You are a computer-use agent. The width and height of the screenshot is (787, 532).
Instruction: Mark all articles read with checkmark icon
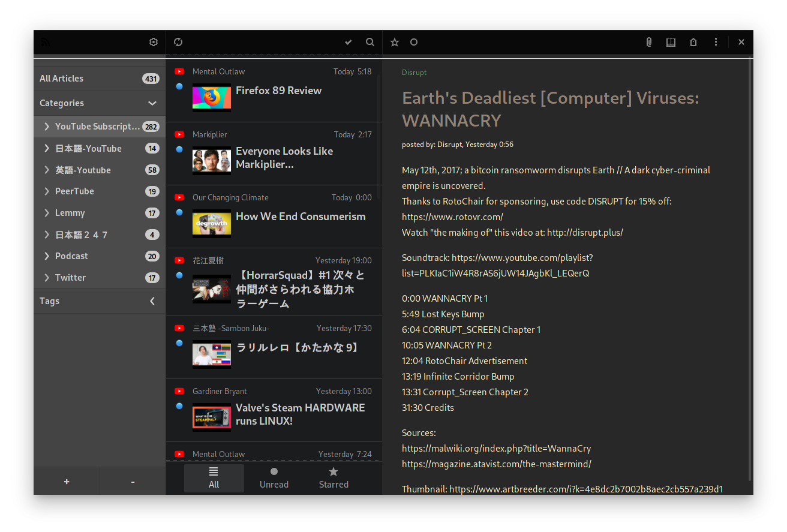point(349,42)
